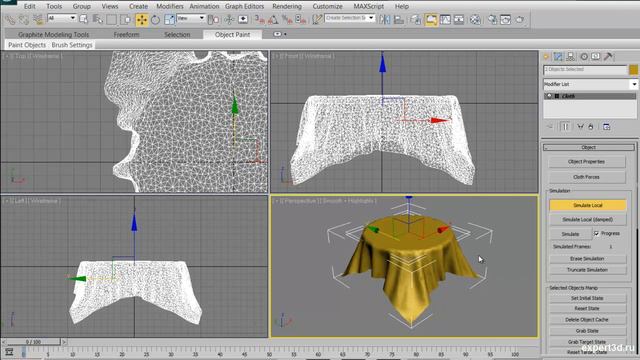Click Configure Modifier Sets icon

point(607,127)
